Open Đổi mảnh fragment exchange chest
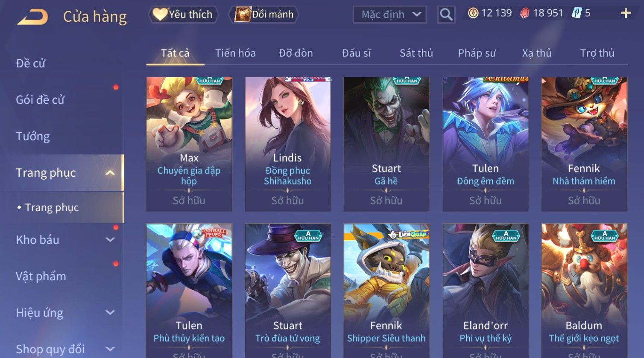The width and height of the screenshot is (644, 358). 263,15
